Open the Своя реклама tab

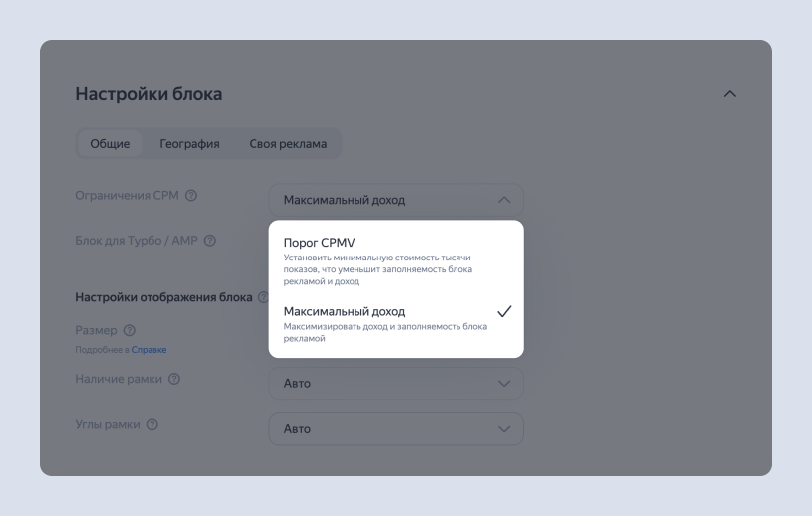click(287, 143)
